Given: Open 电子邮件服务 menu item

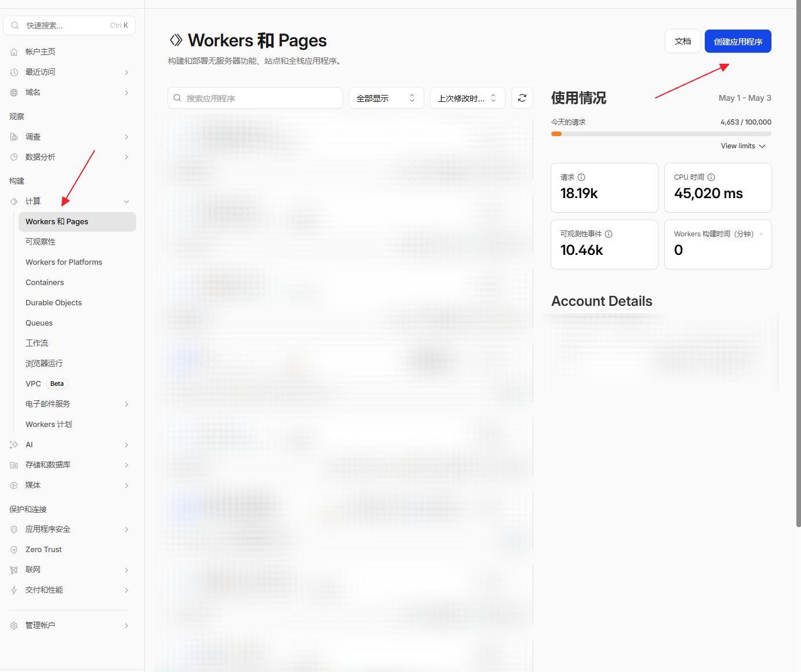Looking at the screenshot, I should click(48, 404).
